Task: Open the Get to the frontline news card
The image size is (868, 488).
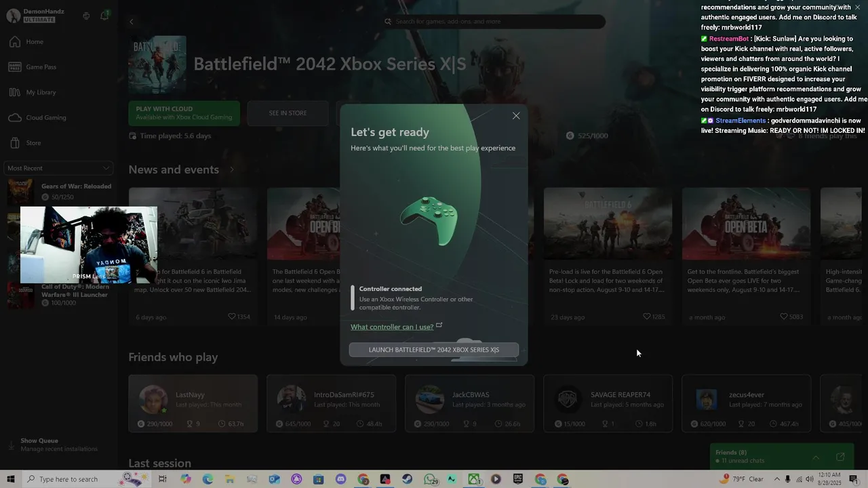Action: click(x=746, y=258)
